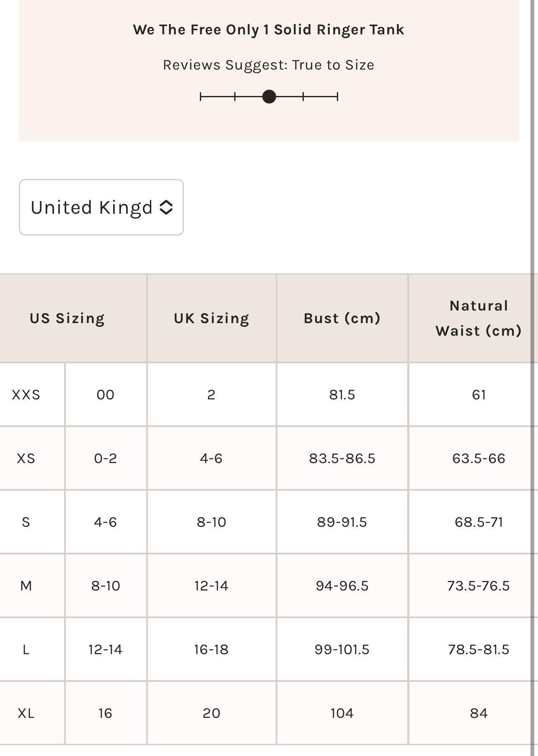Click the US Sizing column header
Image resolution: width=538 pixels, height=756 pixels.
tap(67, 318)
